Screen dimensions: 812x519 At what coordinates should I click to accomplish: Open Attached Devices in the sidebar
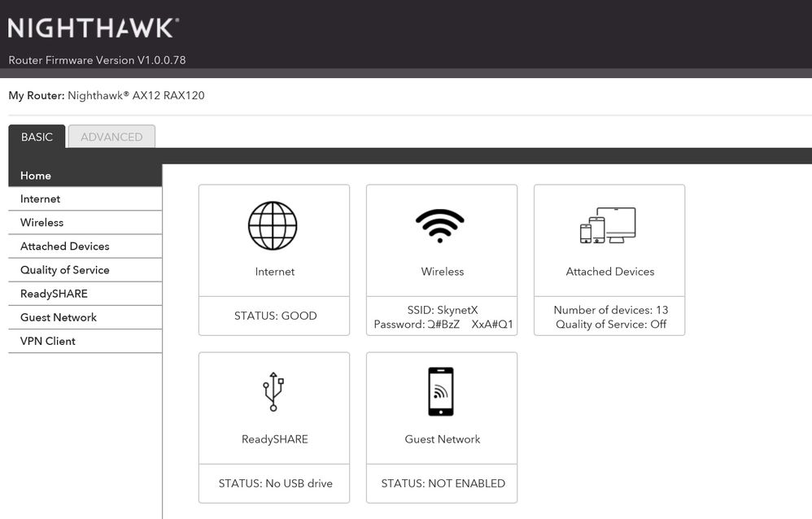85,246
